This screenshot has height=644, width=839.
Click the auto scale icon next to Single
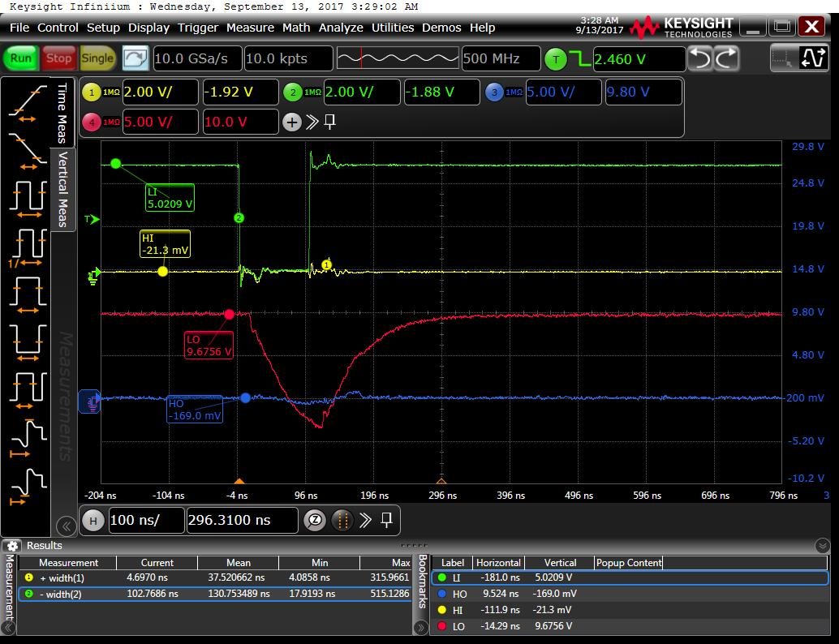[136, 58]
